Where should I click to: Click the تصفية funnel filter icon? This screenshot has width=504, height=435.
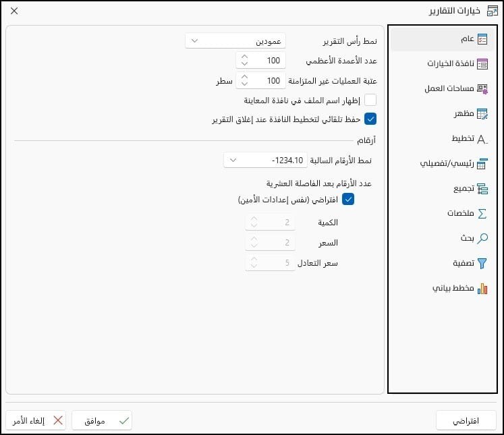[x=482, y=263]
